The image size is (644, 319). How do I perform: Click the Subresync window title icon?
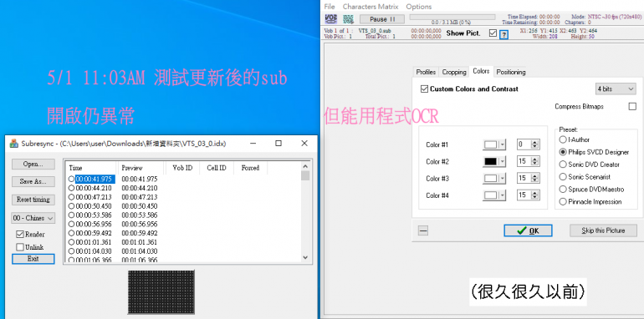point(14,144)
